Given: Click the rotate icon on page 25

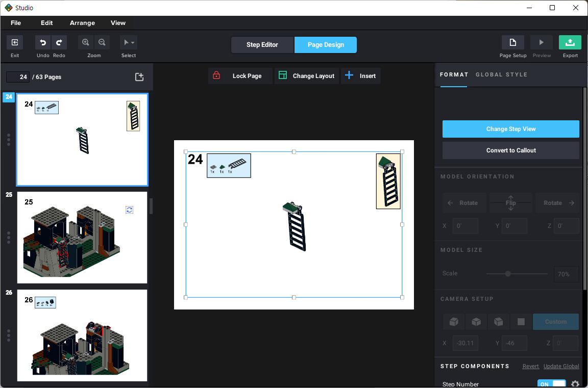Looking at the screenshot, I should coord(129,210).
